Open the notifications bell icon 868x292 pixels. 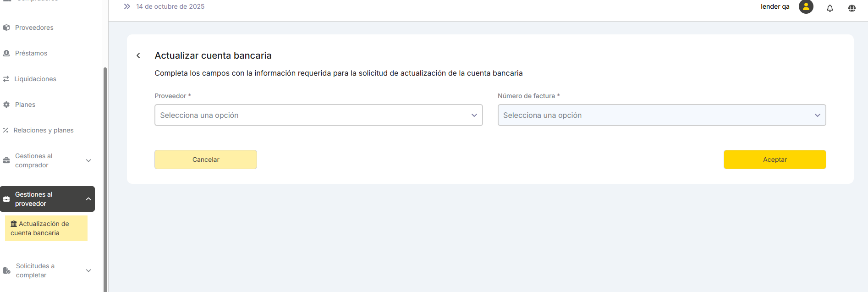point(830,8)
